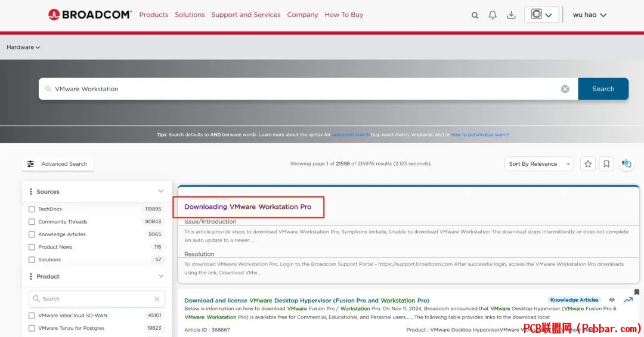Viewport: 644px width, 337px height.
Task: Click the Search button
Action: [x=603, y=89]
